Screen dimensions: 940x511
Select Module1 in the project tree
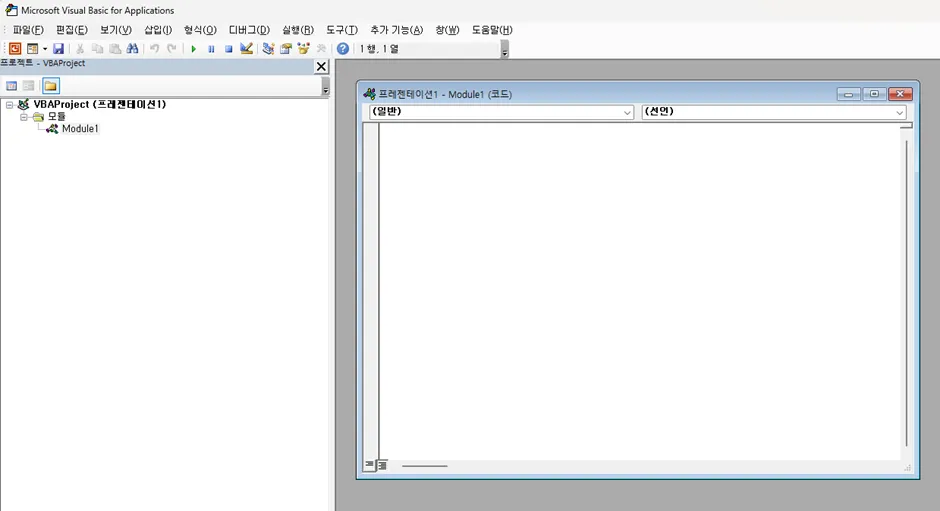coord(80,128)
